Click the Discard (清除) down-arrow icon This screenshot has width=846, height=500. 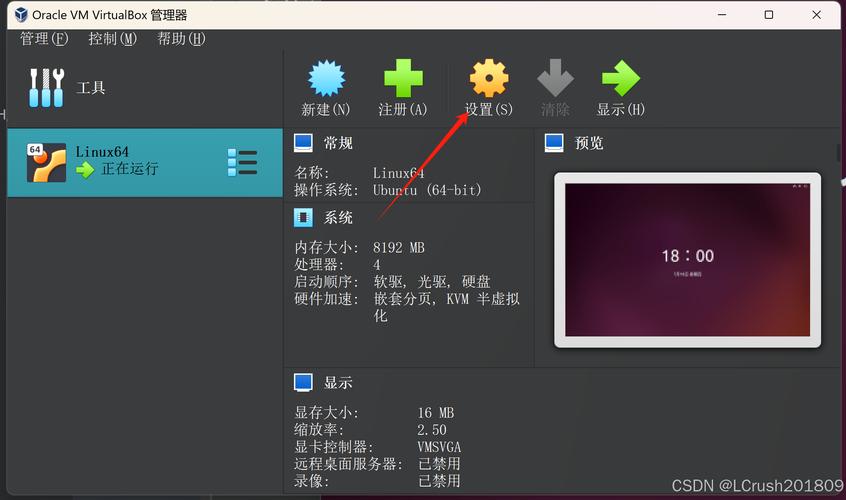[555, 78]
